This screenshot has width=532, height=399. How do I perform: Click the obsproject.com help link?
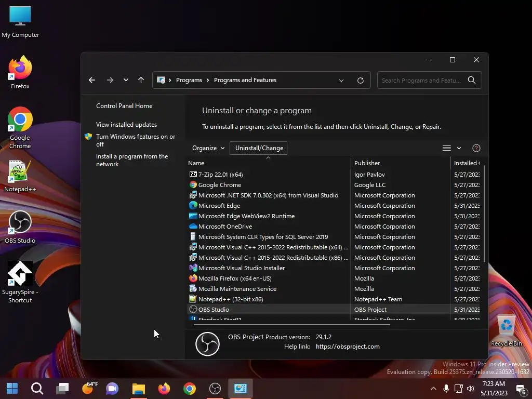348,347
